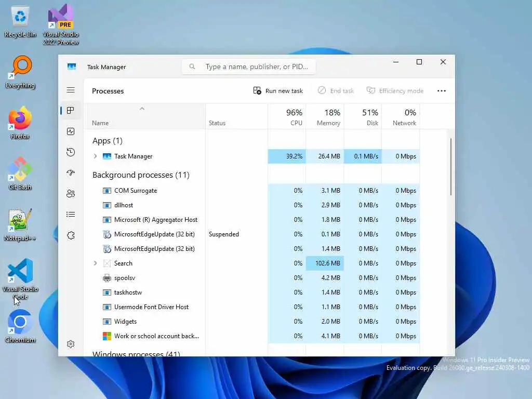This screenshot has height=399, width=532.
Task: Expand the Search process row
Action: 96,263
